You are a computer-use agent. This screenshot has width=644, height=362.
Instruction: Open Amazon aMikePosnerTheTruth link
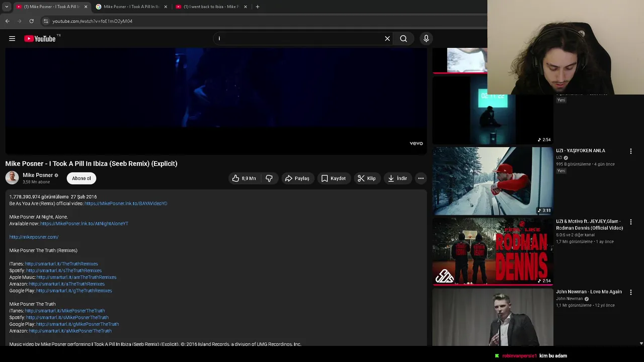coord(70,331)
